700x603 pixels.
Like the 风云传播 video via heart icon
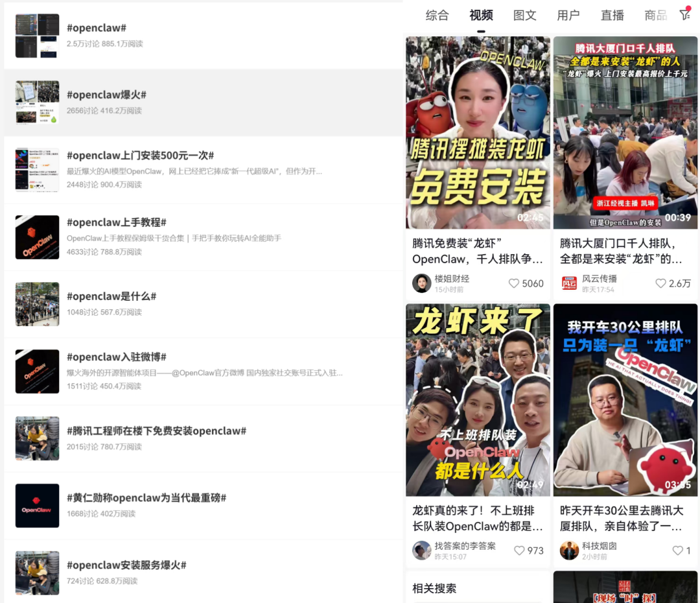point(661,283)
